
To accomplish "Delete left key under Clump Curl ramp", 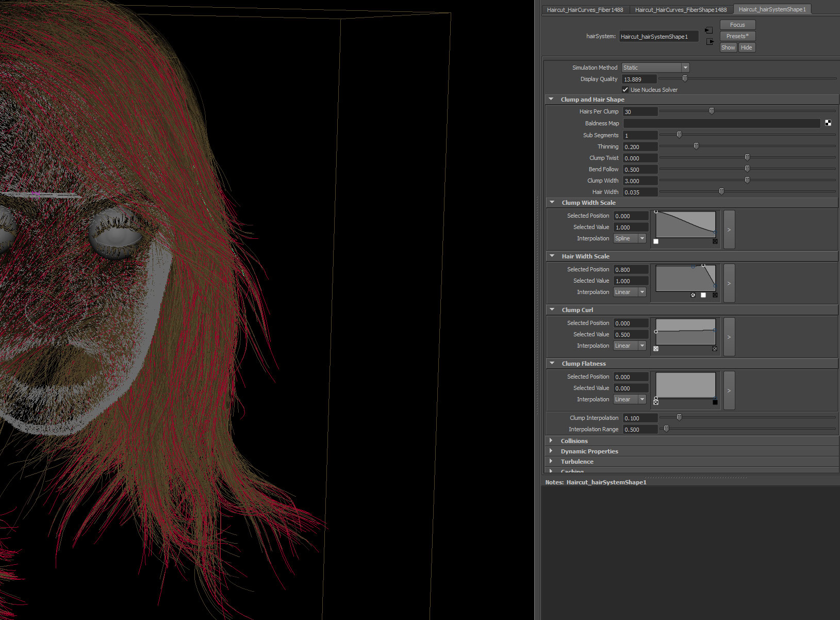I will [656, 349].
